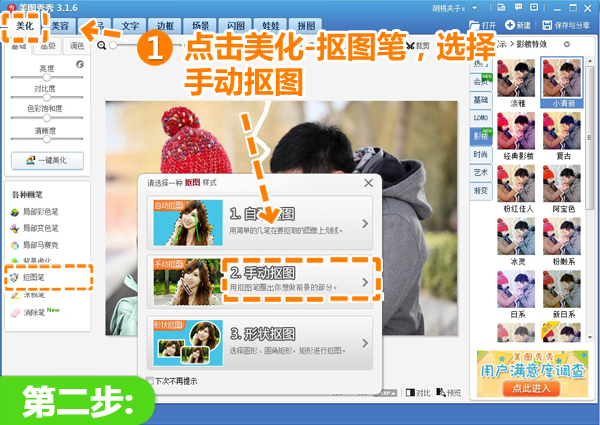The image size is (600, 425).
Task: Open a file with 打开 folder icon
Action: (483, 25)
